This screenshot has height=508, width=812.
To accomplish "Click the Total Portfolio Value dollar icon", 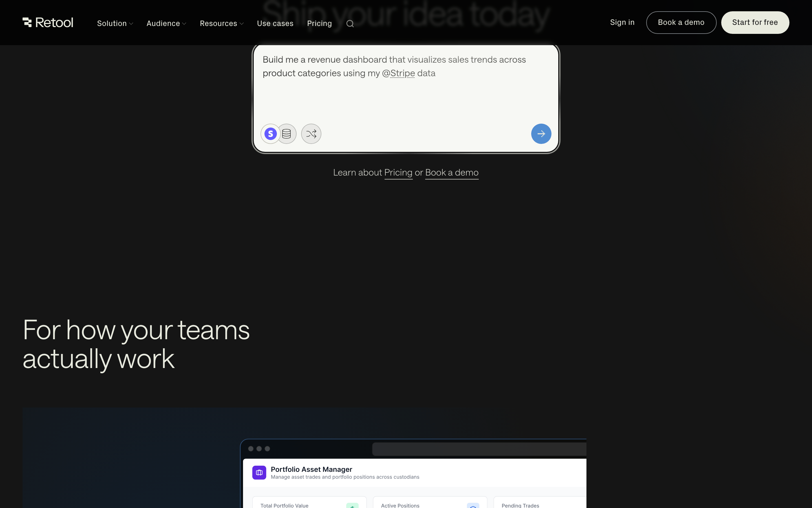I will pyautogui.click(x=352, y=505).
